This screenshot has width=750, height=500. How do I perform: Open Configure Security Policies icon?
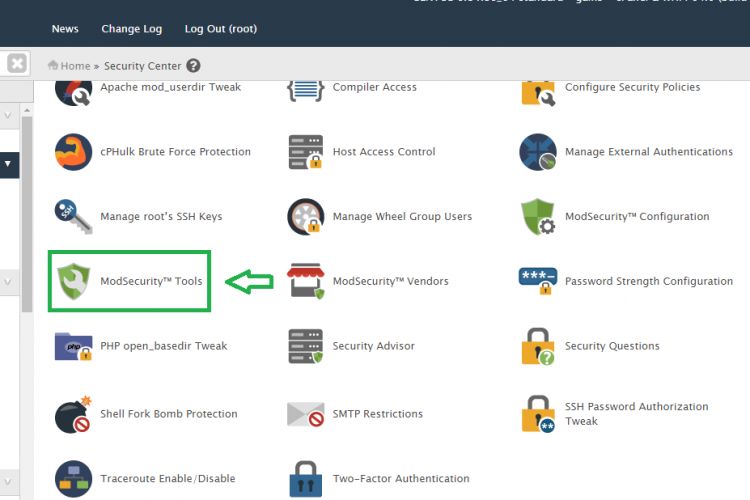click(538, 93)
